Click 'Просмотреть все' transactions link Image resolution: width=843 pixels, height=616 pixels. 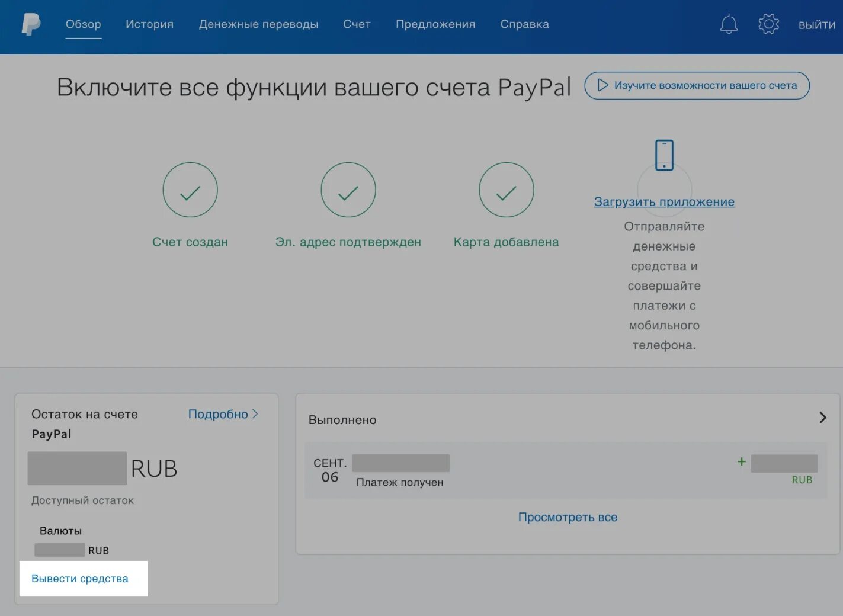coord(568,517)
